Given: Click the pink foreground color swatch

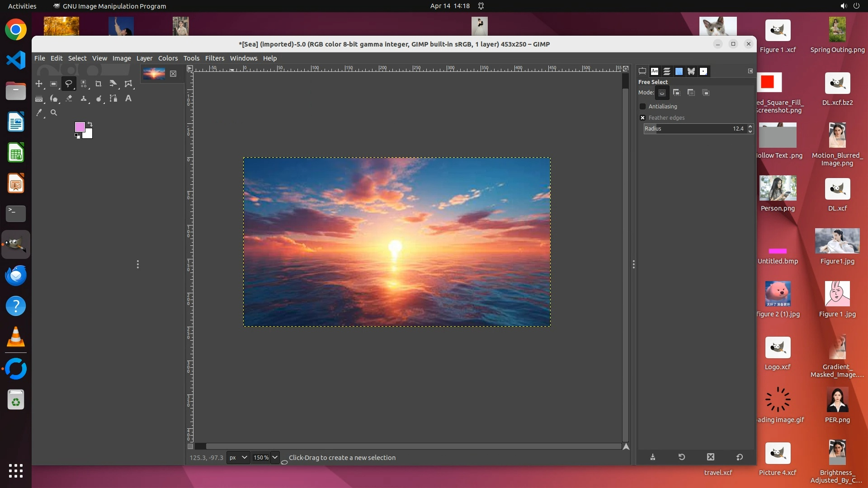Looking at the screenshot, I should (79, 127).
